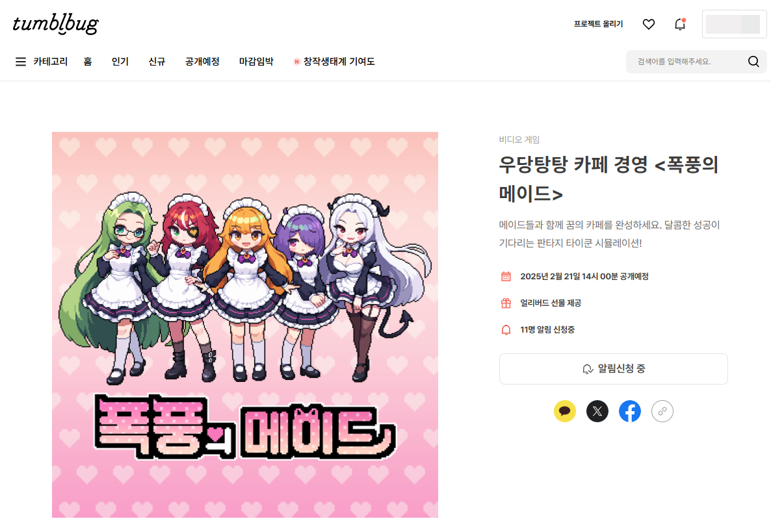Share project on Facebook

(629, 411)
